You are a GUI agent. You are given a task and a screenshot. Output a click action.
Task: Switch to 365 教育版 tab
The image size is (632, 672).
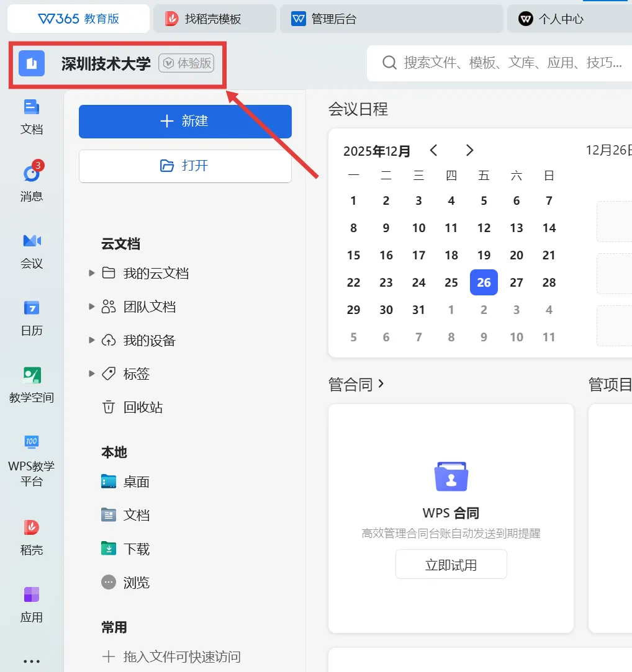point(78,19)
